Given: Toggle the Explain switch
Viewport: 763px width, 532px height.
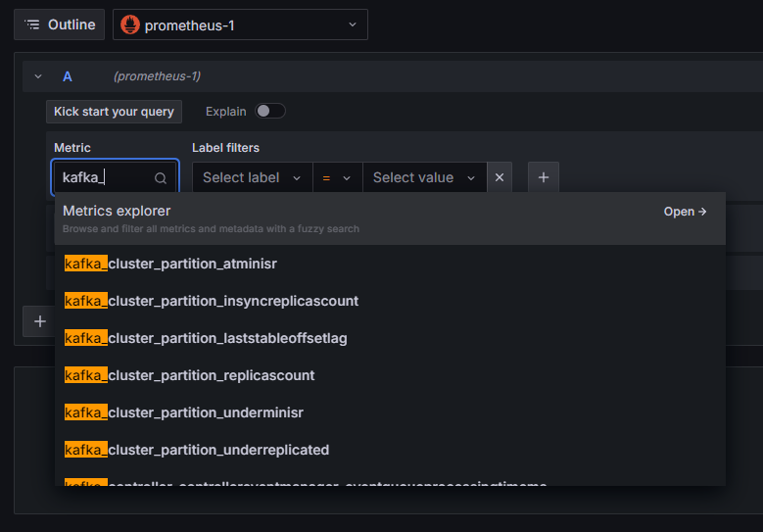Looking at the screenshot, I should pyautogui.click(x=270, y=111).
